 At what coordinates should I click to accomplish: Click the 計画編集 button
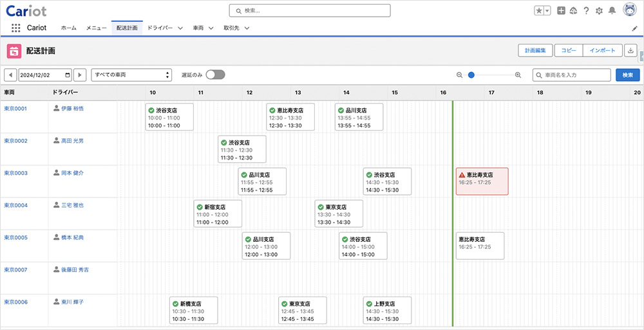pyautogui.click(x=535, y=50)
